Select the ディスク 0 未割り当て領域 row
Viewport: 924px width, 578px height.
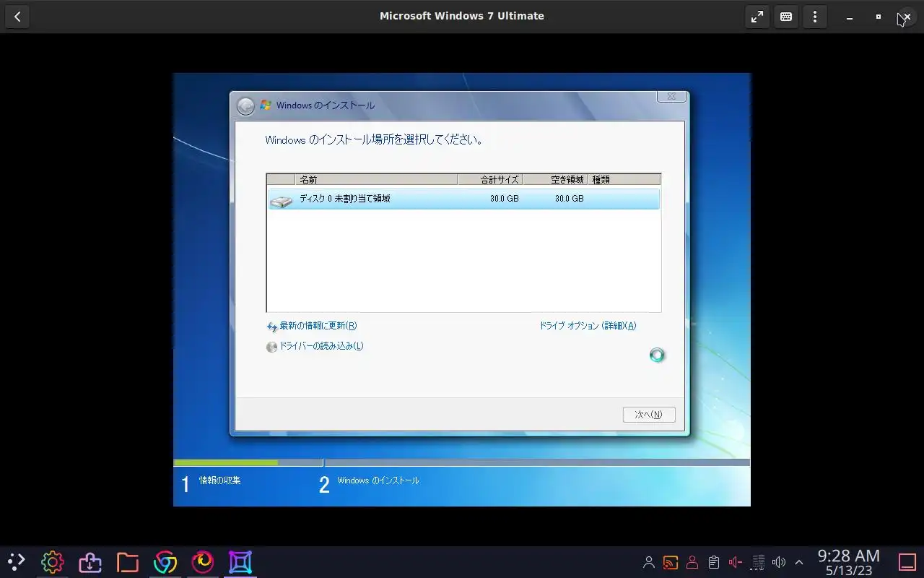[463, 199]
